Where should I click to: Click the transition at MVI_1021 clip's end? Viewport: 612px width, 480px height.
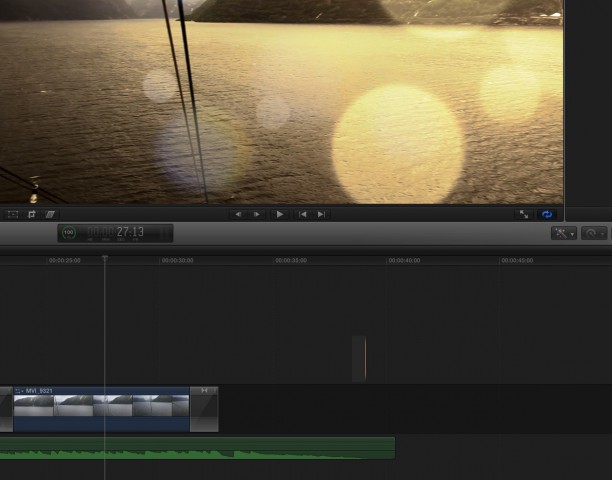coord(204,409)
